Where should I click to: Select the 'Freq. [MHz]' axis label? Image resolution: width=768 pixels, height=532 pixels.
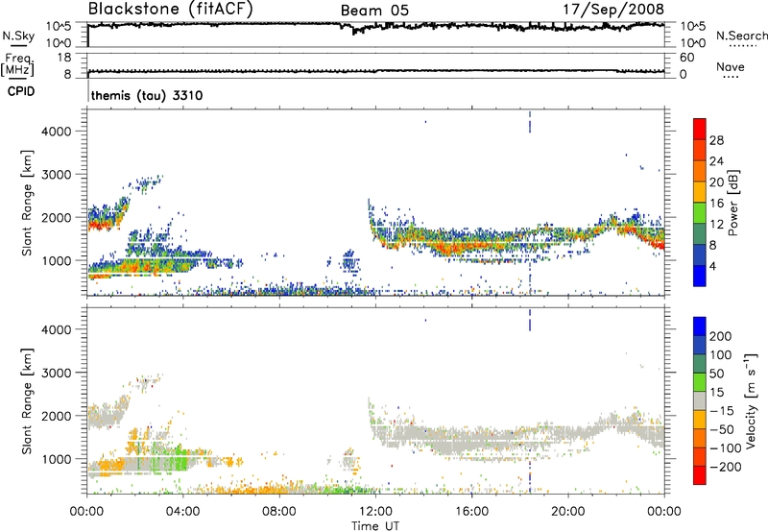18,65
